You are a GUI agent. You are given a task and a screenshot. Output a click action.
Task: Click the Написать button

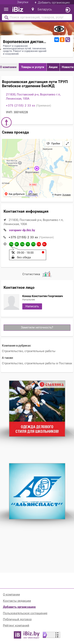coord(32,306)
